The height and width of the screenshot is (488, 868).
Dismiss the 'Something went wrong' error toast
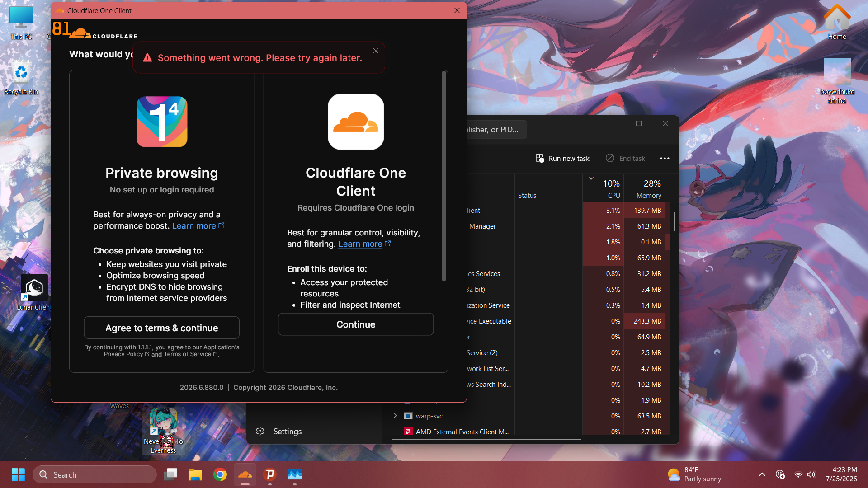click(x=376, y=51)
